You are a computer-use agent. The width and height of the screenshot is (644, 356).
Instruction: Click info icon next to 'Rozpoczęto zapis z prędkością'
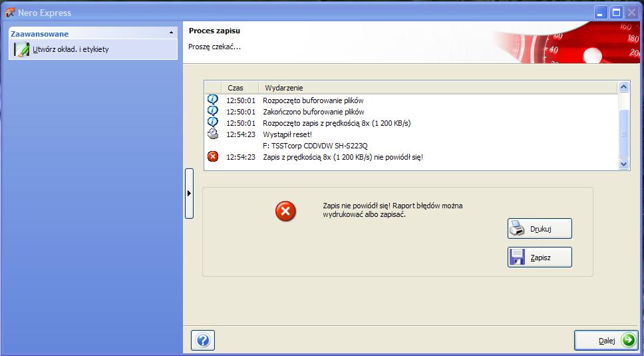point(213,122)
